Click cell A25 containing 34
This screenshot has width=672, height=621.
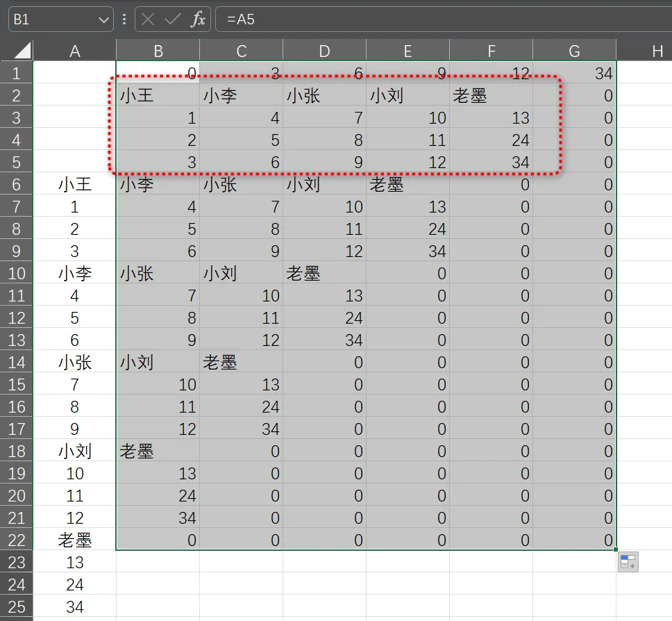click(74, 607)
